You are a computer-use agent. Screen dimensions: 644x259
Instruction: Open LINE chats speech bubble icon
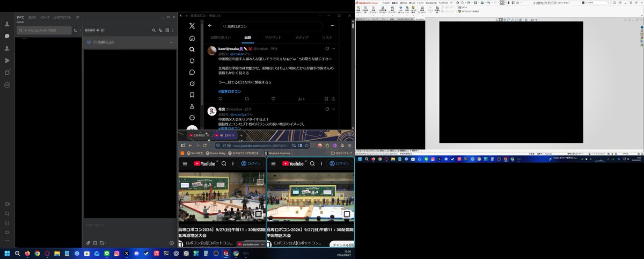(7, 36)
